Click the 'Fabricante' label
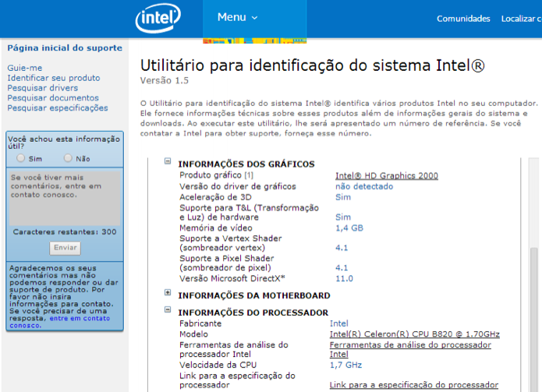Screen dimensions: 542x392 [x=200, y=323]
